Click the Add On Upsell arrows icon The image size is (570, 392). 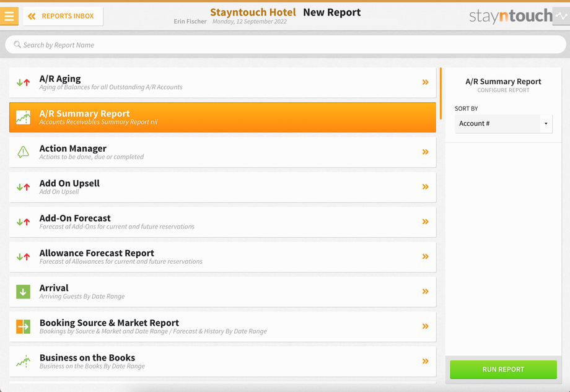(24, 187)
